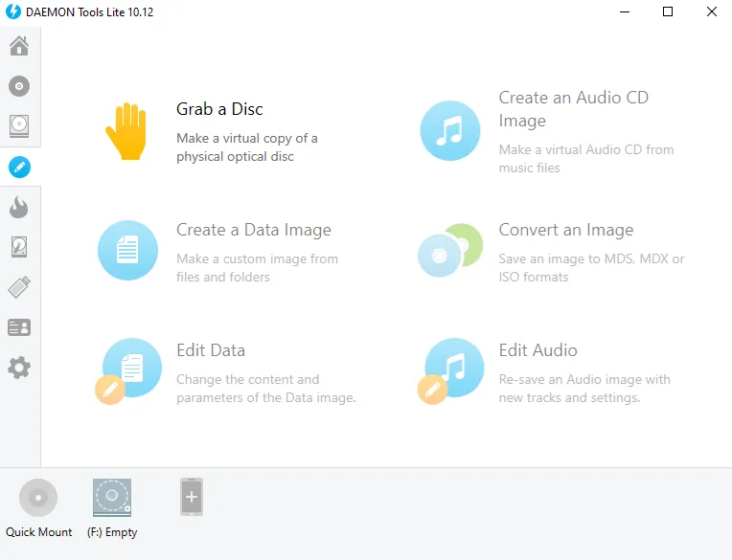This screenshot has width=732, height=560.
Task: Add a mobile device with plus icon
Action: pyautogui.click(x=192, y=497)
